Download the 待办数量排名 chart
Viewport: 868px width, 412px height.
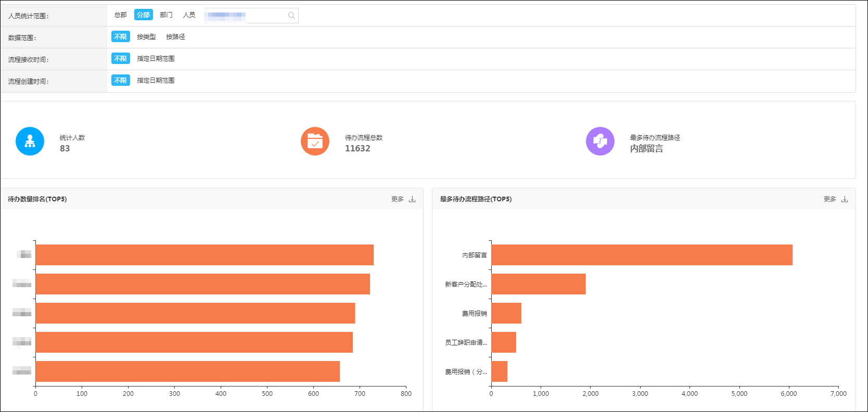coord(412,199)
